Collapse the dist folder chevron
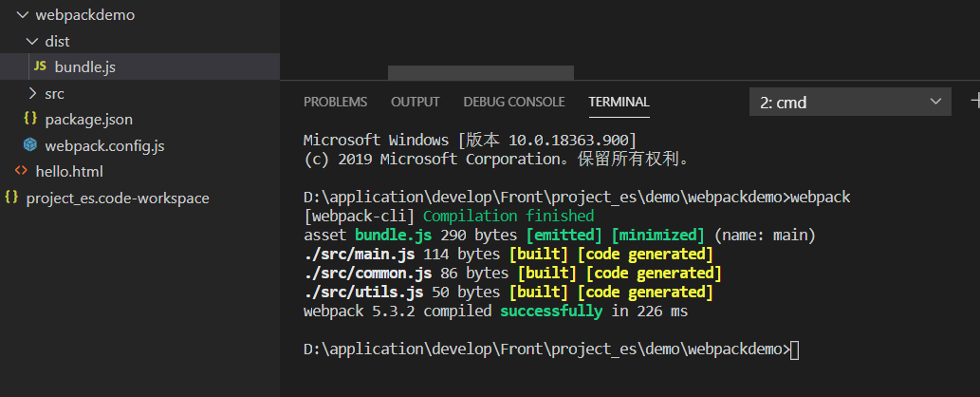Screen dimensions: 980x397 click(33, 41)
